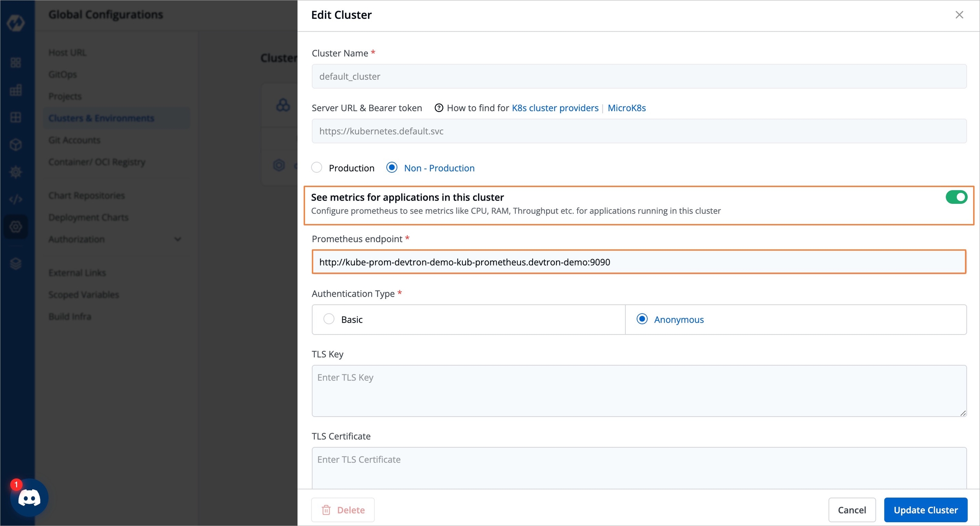980x526 pixels.
Task: Choose Basic authentication type
Action: click(x=329, y=319)
